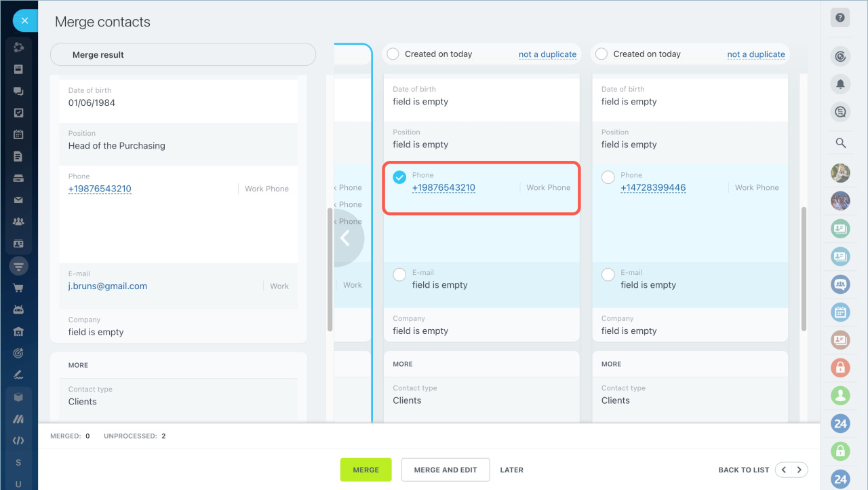This screenshot has height=490, width=868.
Task: Click the green MERGE button
Action: pyautogui.click(x=366, y=470)
